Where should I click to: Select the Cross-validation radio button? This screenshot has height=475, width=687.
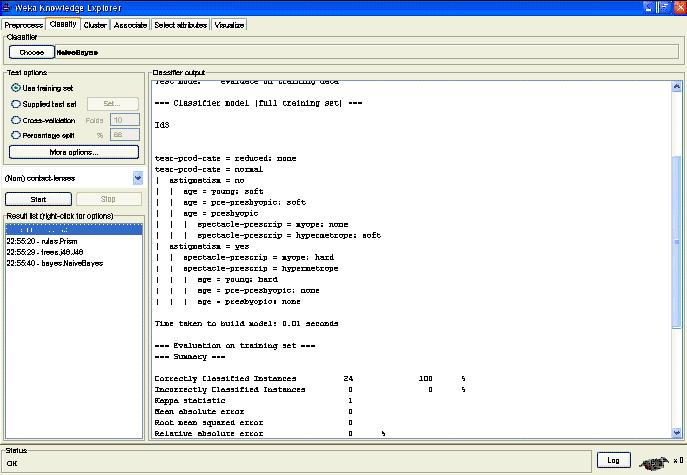point(16,120)
